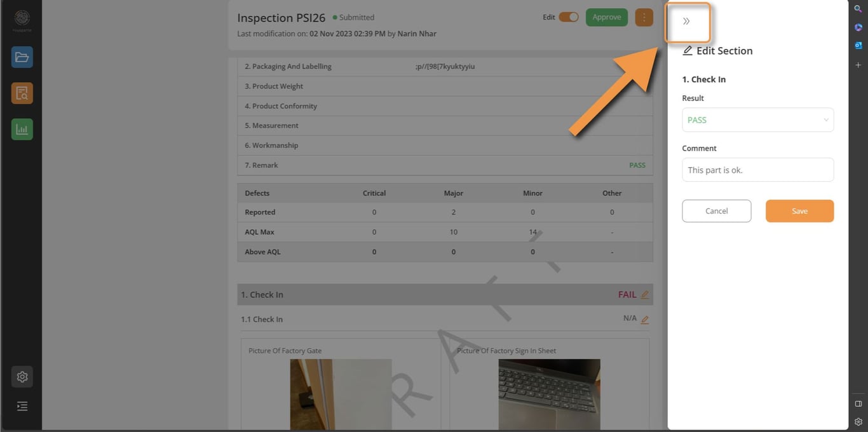Viewport: 868px width, 432px height.
Task: Open the Result dropdown showing PASS
Action: 757,120
